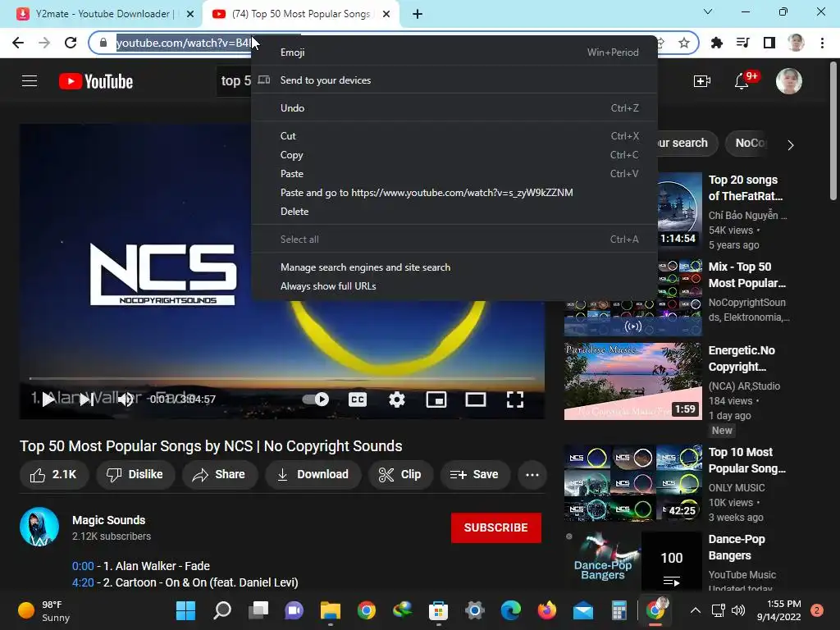840x630 pixels.
Task: Toggle the Chrome side panel icon
Action: pyautogui.click(x=769, y=43)
